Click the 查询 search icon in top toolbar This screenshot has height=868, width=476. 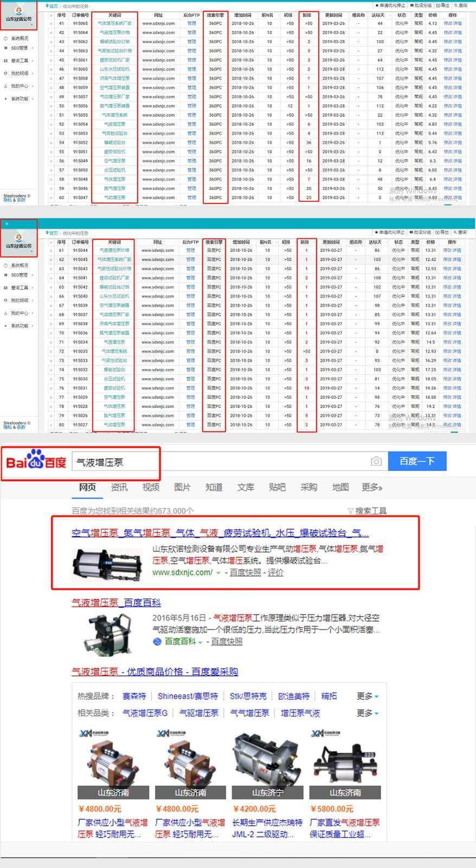[456, 5]
